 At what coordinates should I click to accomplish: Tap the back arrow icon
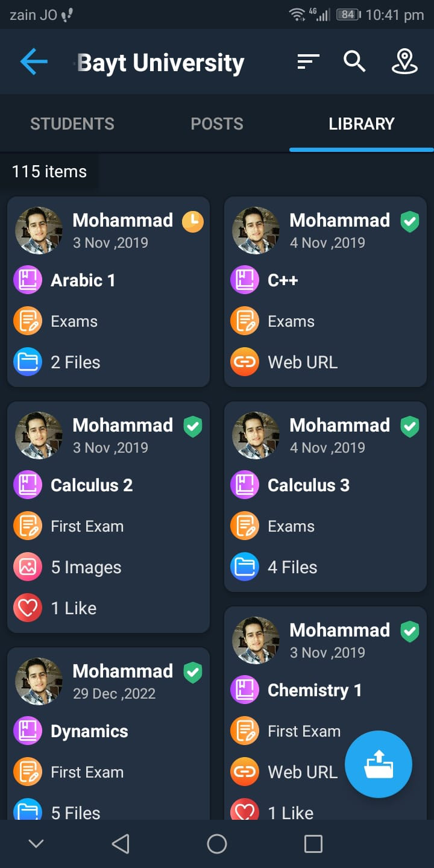click(x=34, y=62)
